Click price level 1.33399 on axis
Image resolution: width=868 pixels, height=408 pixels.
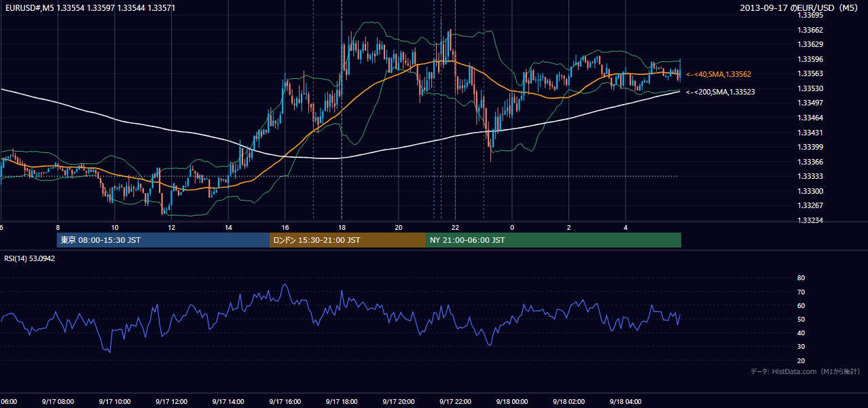810,147
